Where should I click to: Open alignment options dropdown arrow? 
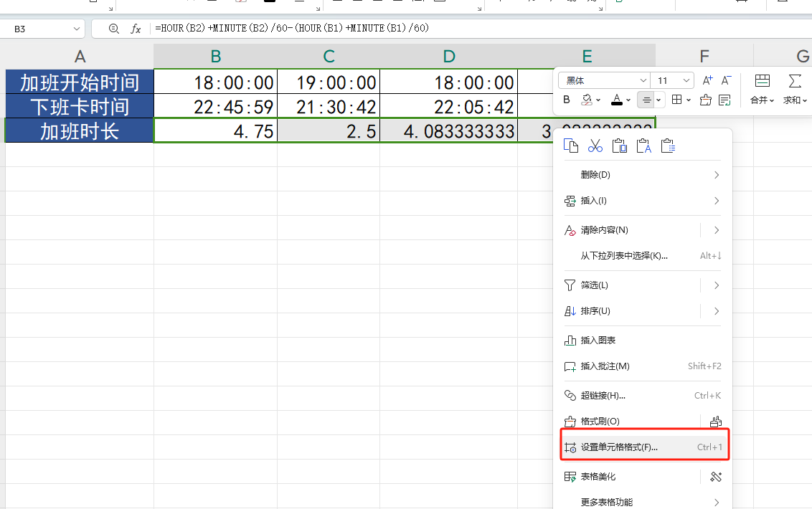point(658,100)
